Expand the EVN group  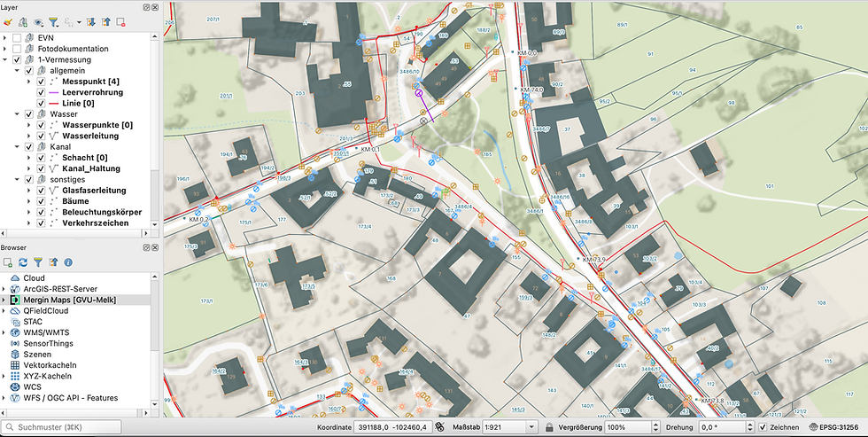(x=5, y=37)
